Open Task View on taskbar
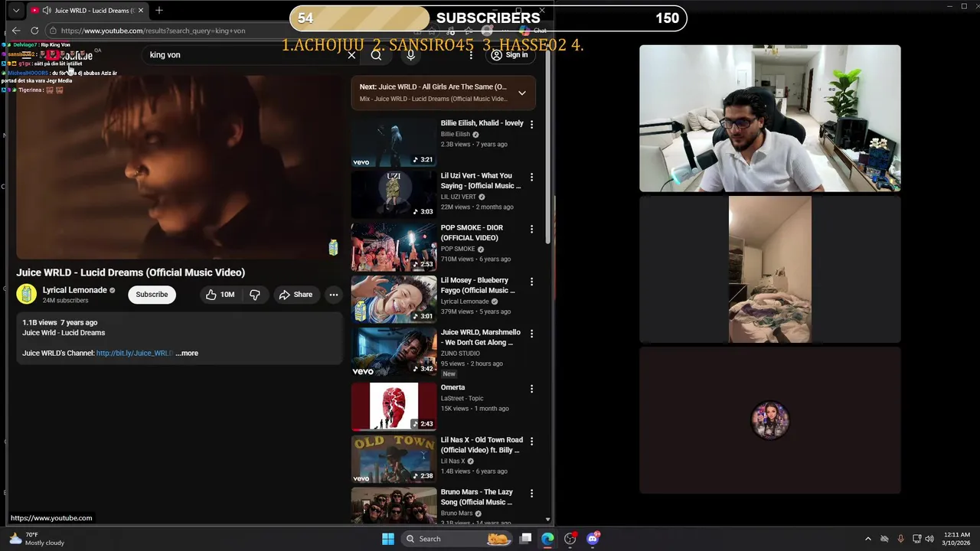The width and height of the screenshot is (980, 551). [x=525, y=539]
